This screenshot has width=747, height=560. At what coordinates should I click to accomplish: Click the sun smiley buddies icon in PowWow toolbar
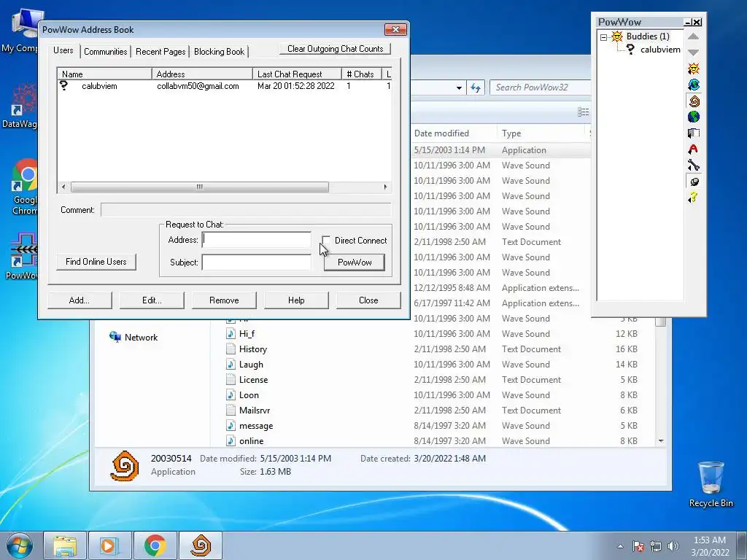point(694,69)
